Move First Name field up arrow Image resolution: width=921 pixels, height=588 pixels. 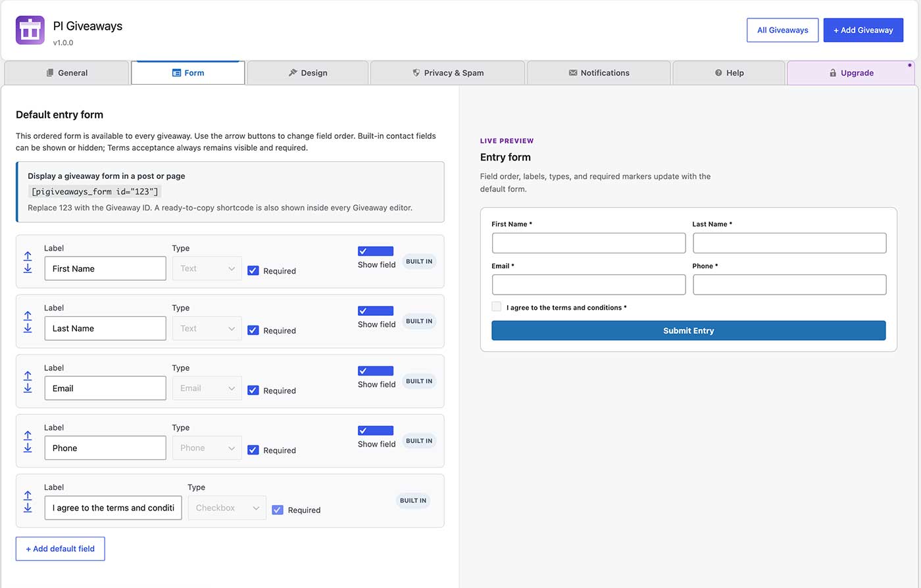[x=28, y=256]
